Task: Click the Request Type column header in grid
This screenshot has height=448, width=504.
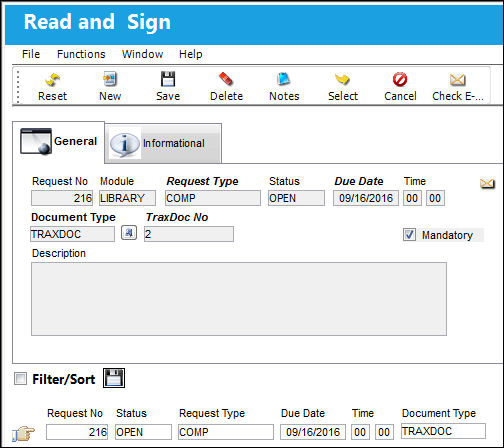Action: pos(212,413)
